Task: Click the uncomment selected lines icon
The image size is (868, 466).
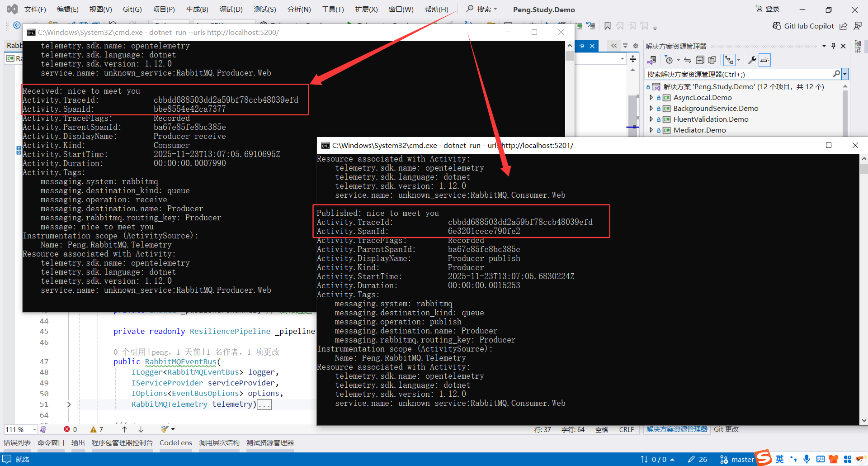Action: pos(591,26)
